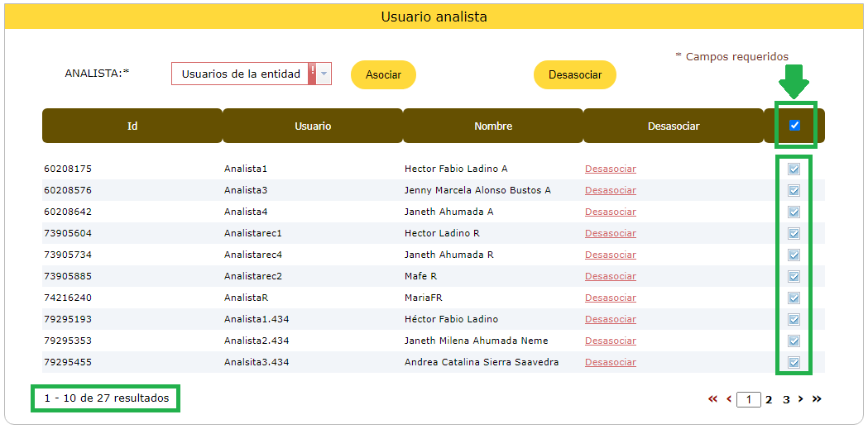Uncheck the checkbox for Analista1 row

(794, 169)
